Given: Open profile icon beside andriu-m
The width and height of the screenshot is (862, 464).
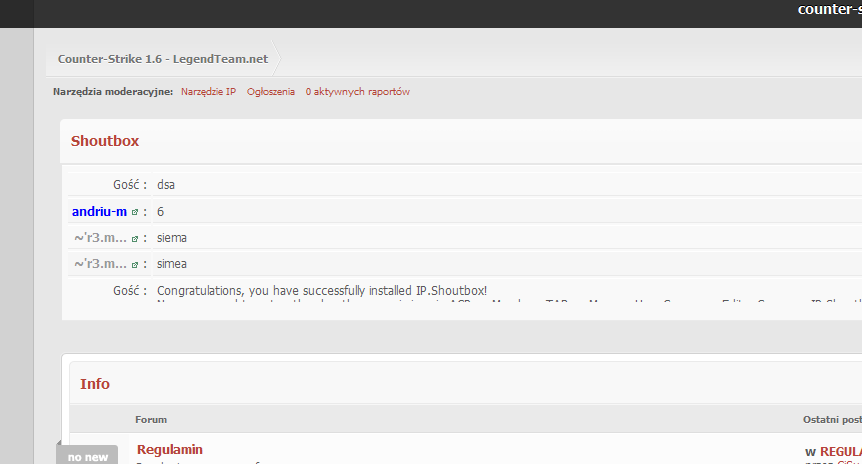Looking at the screenshot, I should tap(135, 212).
